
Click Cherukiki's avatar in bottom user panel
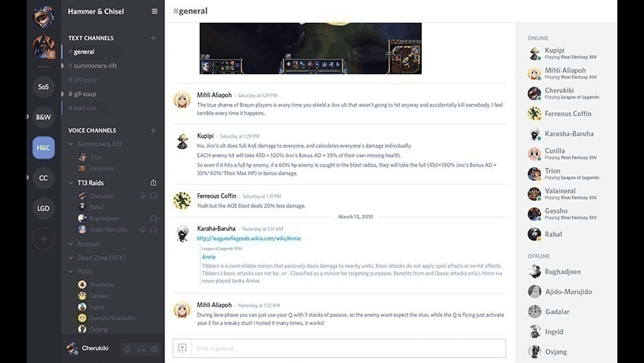(72, 348)
